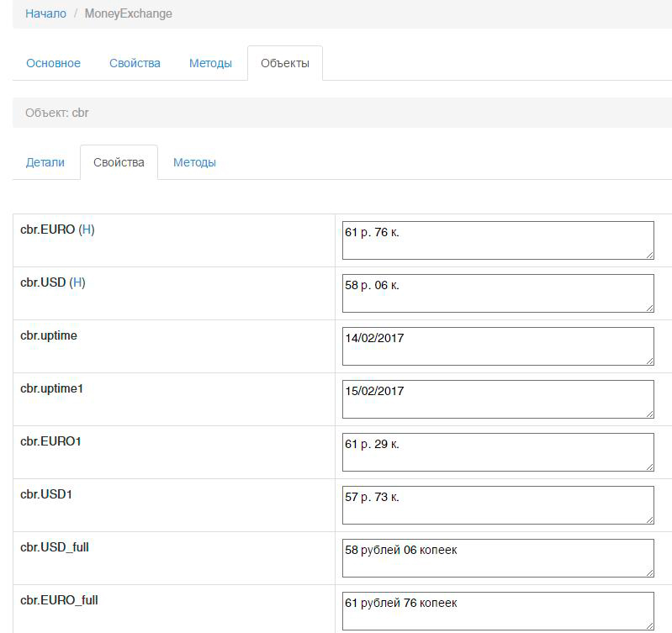Grab resize handle of cbr.EURO textarea
Image resolution: width=672 pixels, height=633 pixels.
[x=648, y=254]
